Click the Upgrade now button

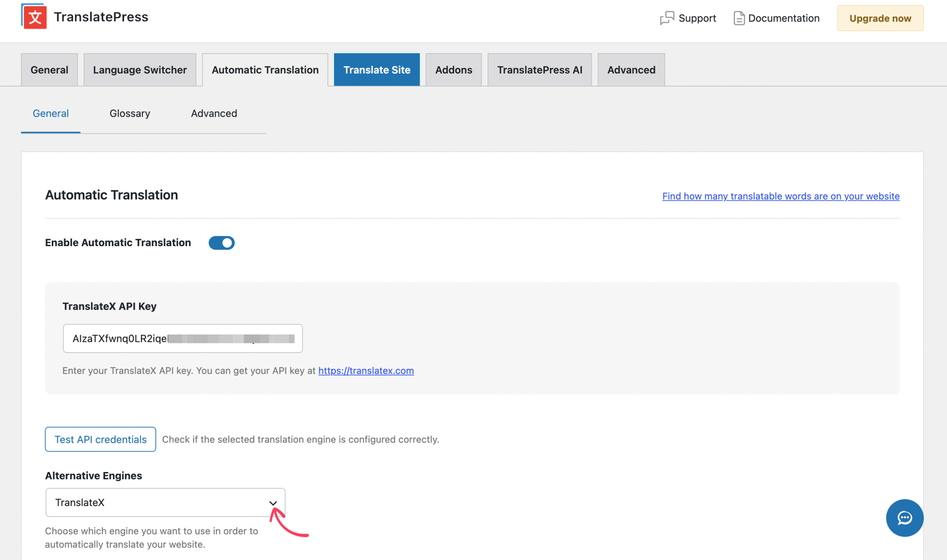point(880,18)
